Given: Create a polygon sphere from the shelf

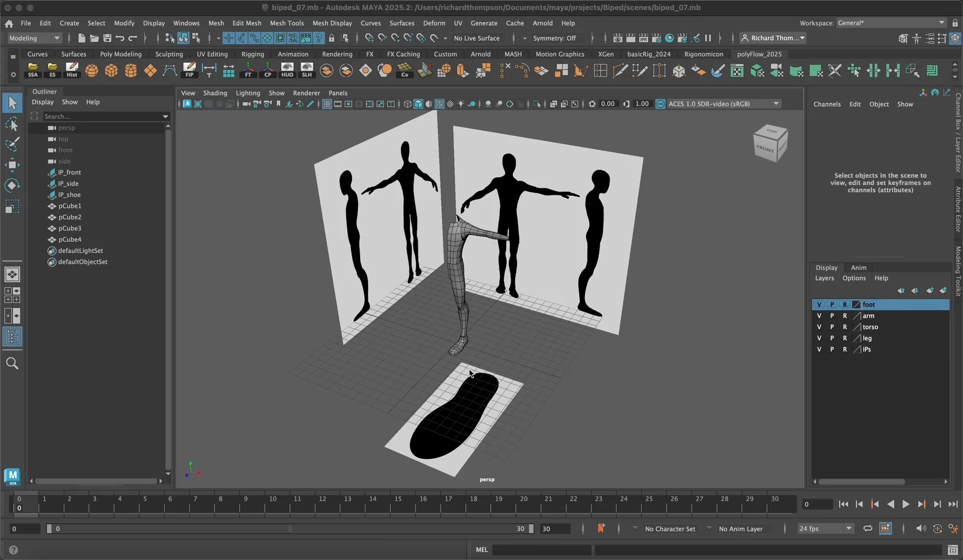Looking at the screenshot, I should (92, 70).
